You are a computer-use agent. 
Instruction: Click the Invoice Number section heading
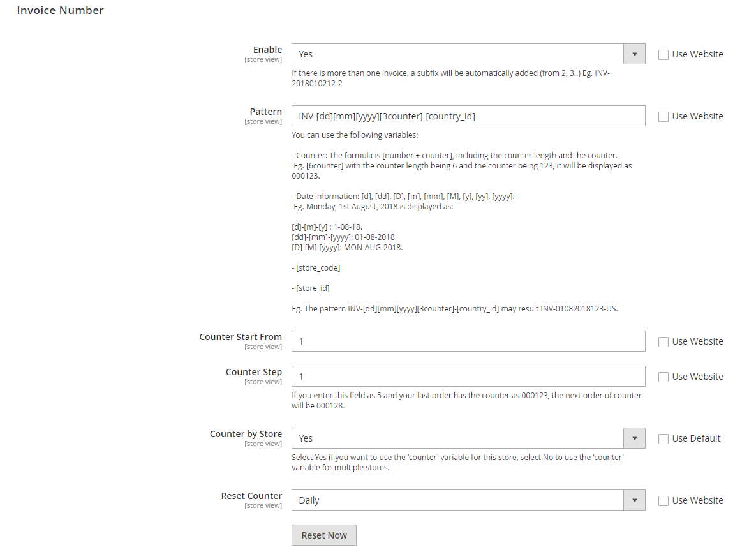tap(60, 10)
